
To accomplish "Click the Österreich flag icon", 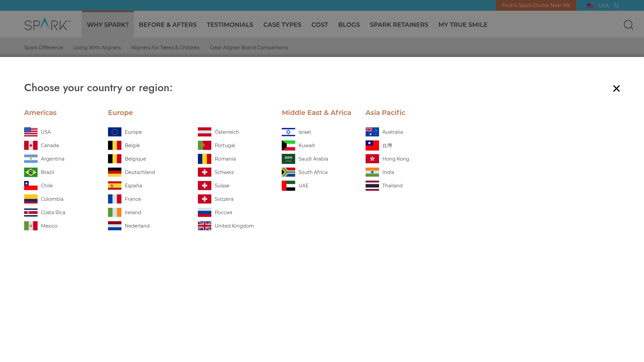I will pos(205,132).
